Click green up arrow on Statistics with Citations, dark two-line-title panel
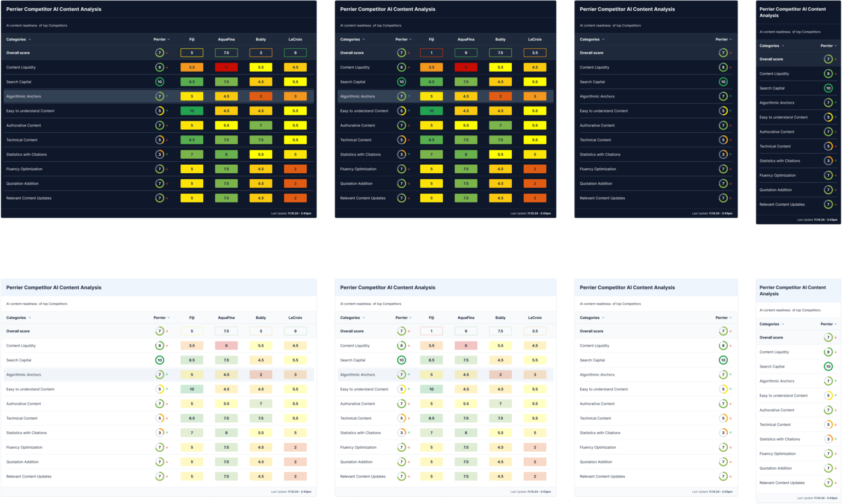842x504 pixels. coord(835,161)
